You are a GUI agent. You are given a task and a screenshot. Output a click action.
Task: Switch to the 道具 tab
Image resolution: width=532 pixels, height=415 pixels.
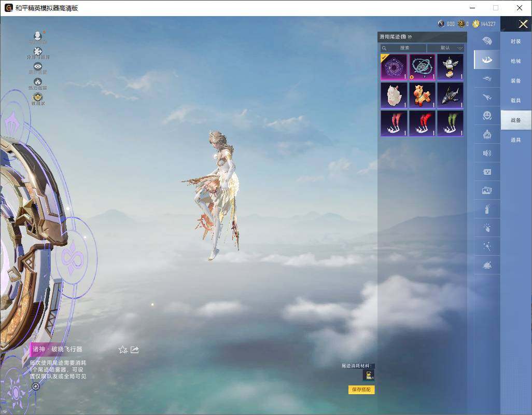click(516, 140)
